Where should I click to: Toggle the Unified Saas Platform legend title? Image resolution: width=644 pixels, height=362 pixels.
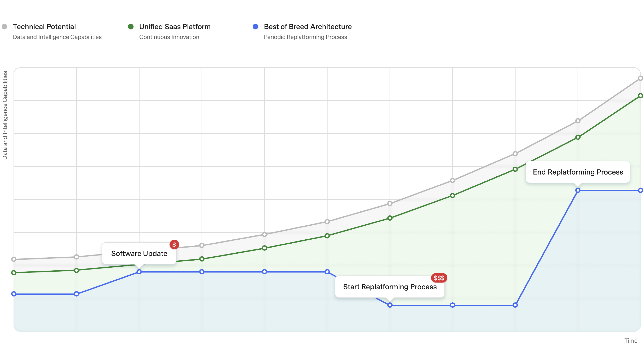175,26
